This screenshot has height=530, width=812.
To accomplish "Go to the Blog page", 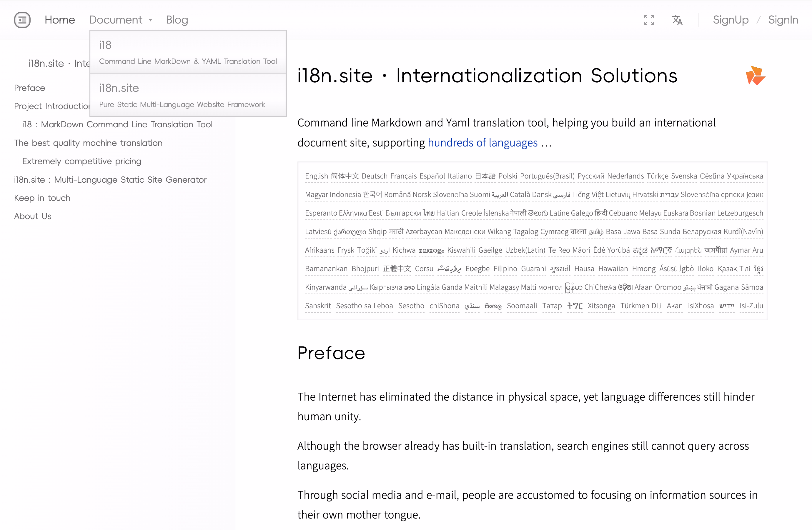I will pyautogui.click(x=177, y=20).
